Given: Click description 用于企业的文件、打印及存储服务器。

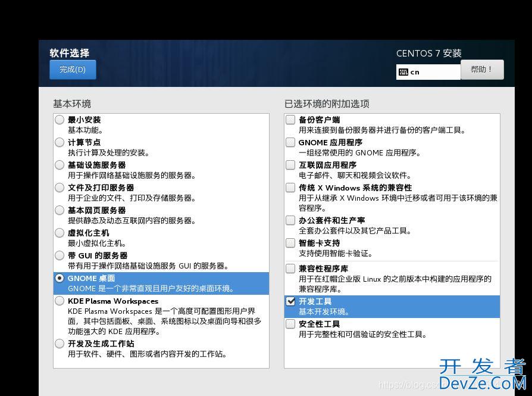Looking at the screenshot, I should click(x=132, y=198).
